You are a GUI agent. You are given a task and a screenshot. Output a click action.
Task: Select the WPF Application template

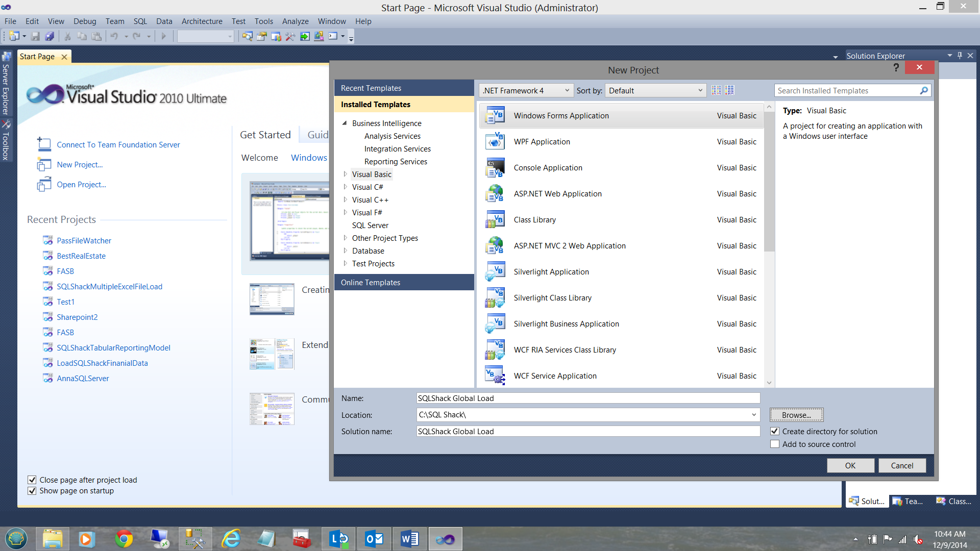[542, 141]
